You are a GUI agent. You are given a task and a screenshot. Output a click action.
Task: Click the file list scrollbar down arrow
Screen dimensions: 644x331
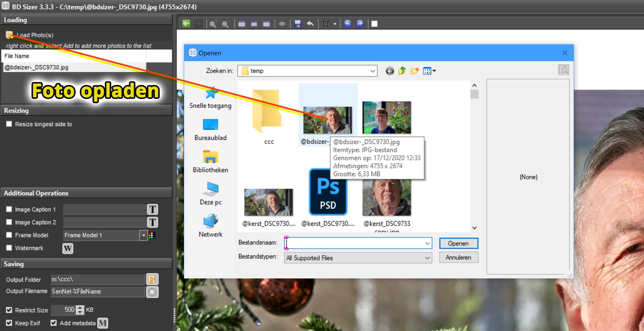474,228
